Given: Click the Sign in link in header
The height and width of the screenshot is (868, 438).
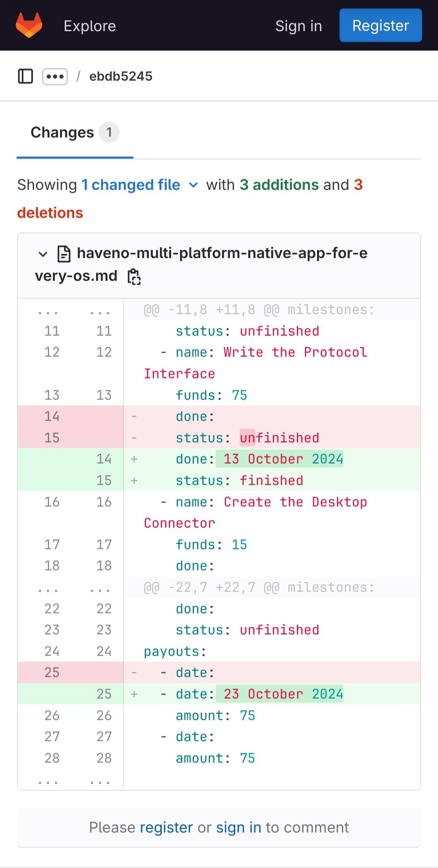Looking at the screenshot, I should coord(298,26).
